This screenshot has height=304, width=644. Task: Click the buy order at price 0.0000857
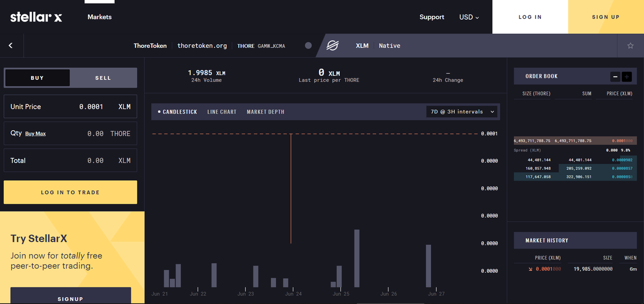click(575, 168)
